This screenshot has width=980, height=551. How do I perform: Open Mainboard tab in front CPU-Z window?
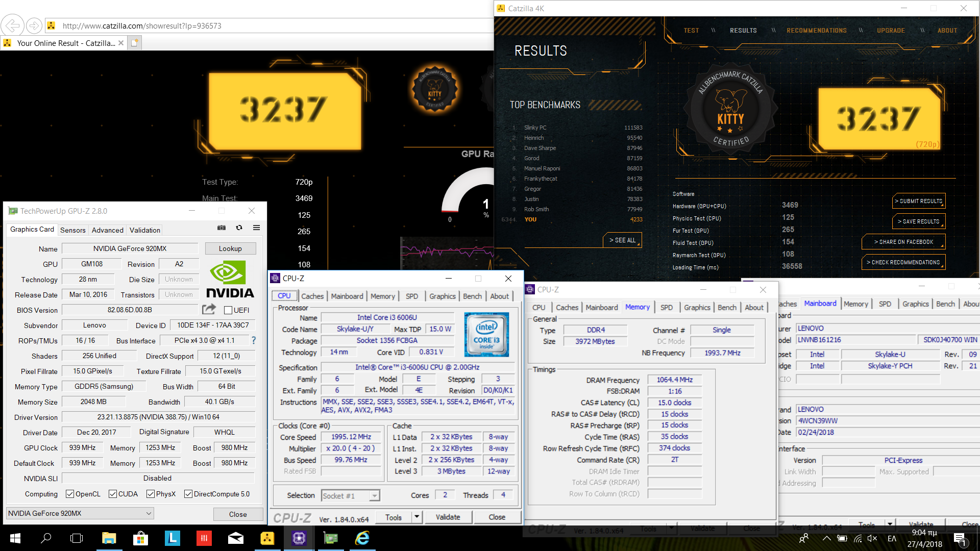pos(347,296)
